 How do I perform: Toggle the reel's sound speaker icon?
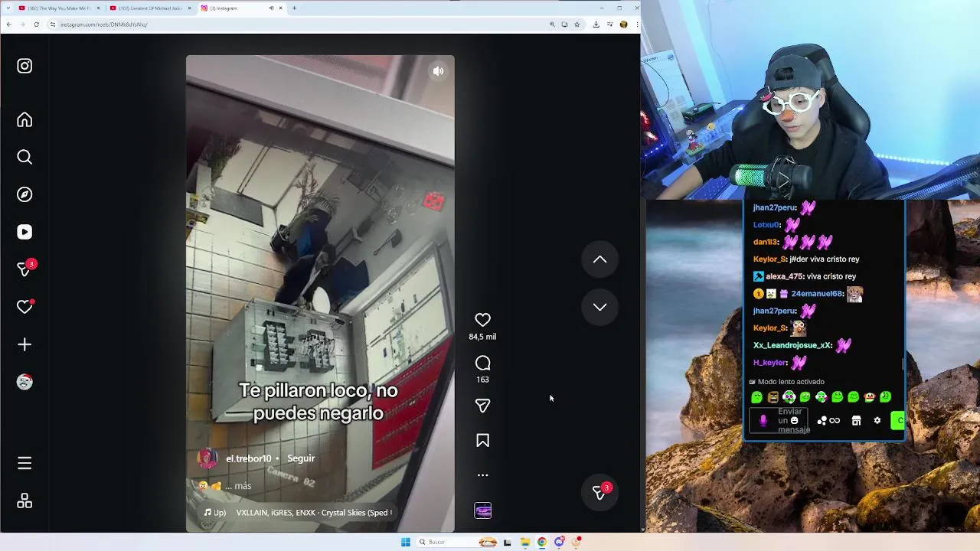pos(438,71)
